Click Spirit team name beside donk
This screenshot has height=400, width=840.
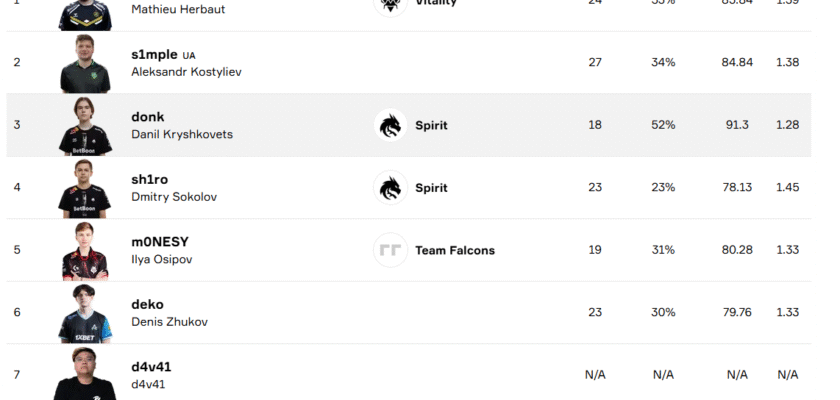point(431,125)
